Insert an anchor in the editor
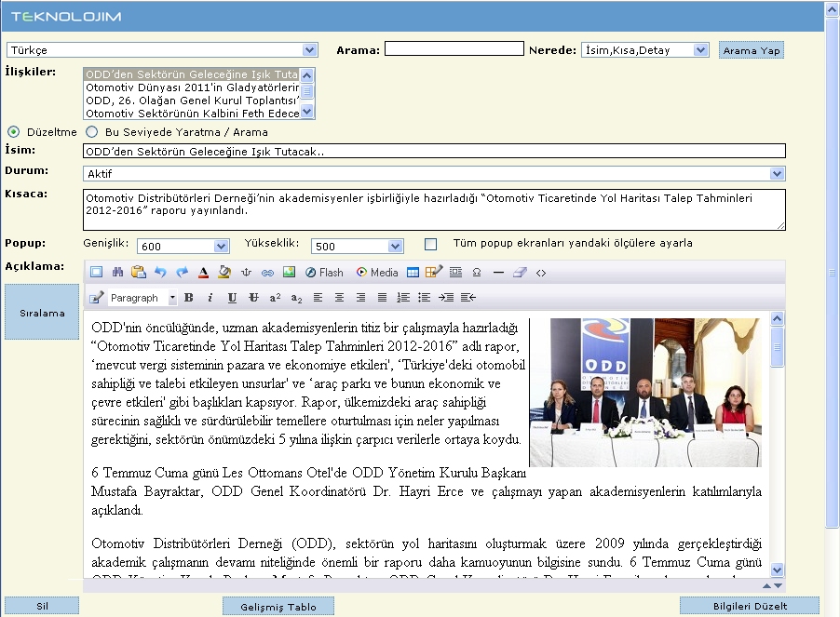This screenshot has width=840, height=617. click(x=246, y=273)
